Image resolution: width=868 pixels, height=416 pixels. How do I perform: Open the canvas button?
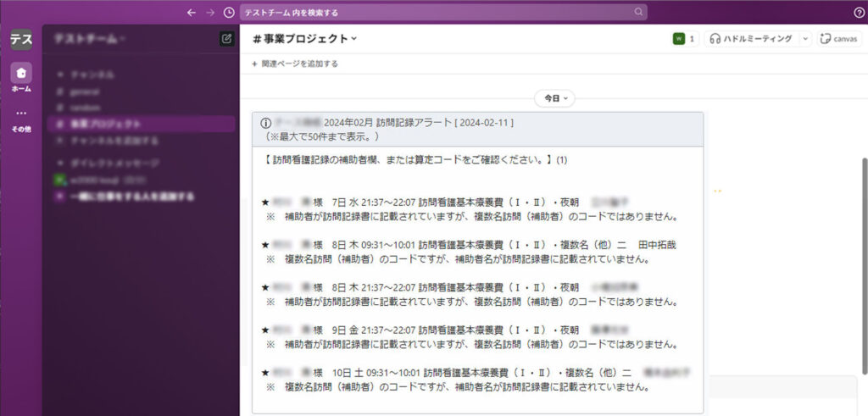coord(839,39)
